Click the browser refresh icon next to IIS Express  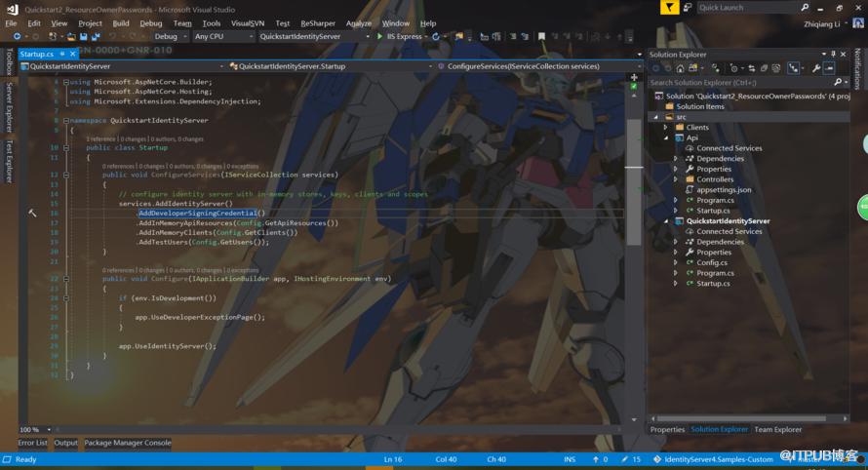point(436,36)
